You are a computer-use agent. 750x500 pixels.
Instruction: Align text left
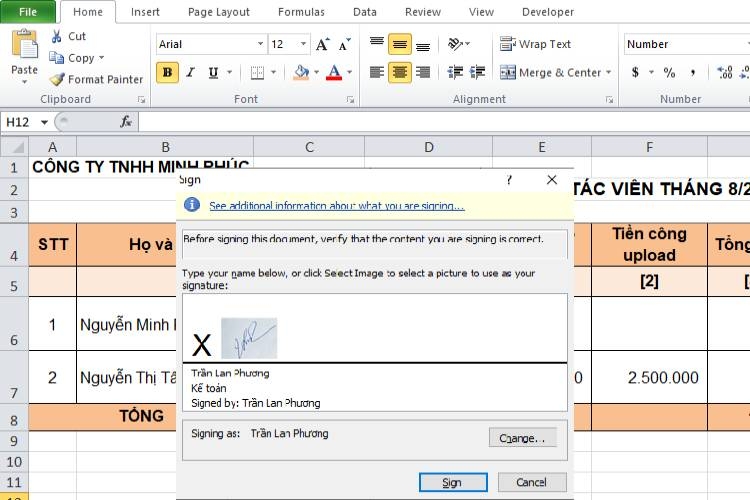coord(376,73)
